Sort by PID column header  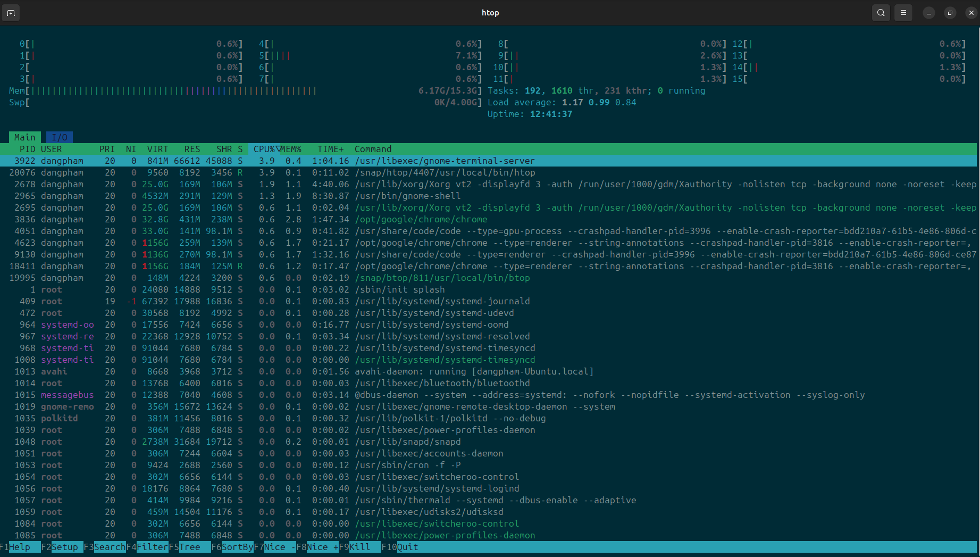click(x=27, y=149)
